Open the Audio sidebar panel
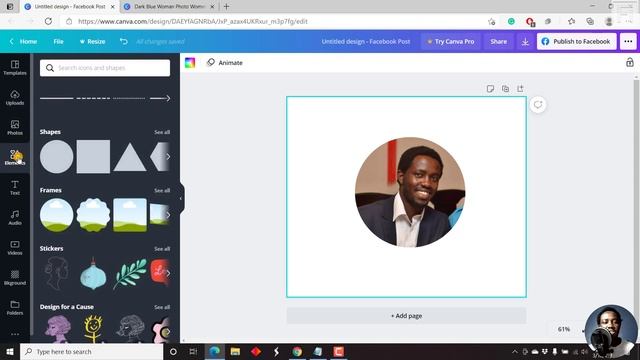This screenshot has width=640, height=360. point(15,218)
